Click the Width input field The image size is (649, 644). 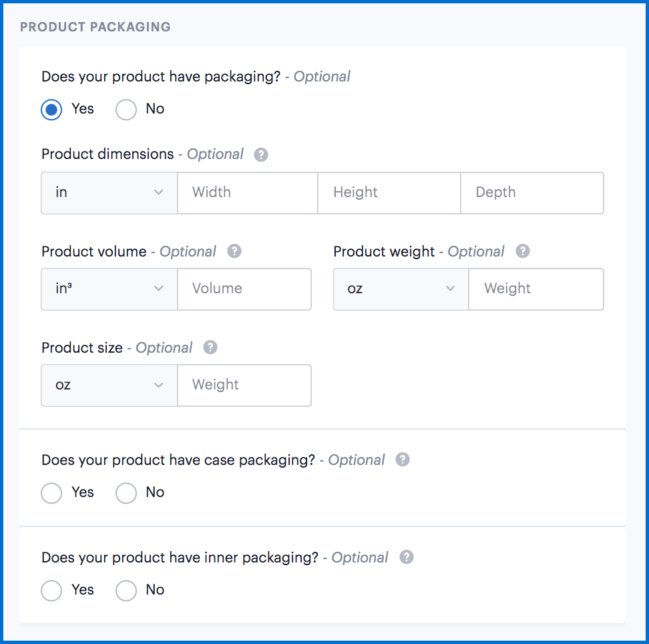248,193
